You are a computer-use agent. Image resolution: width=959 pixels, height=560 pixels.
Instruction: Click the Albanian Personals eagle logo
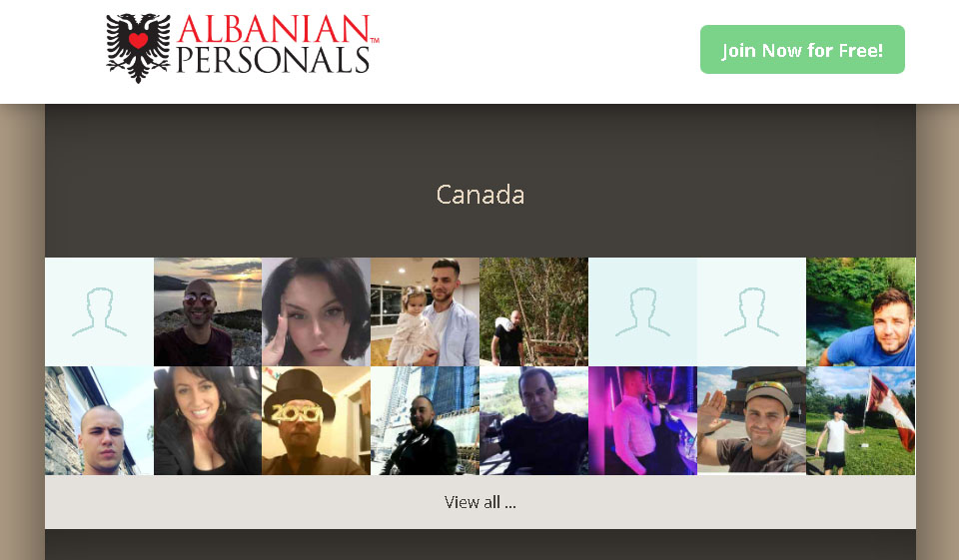coord(138,48)
